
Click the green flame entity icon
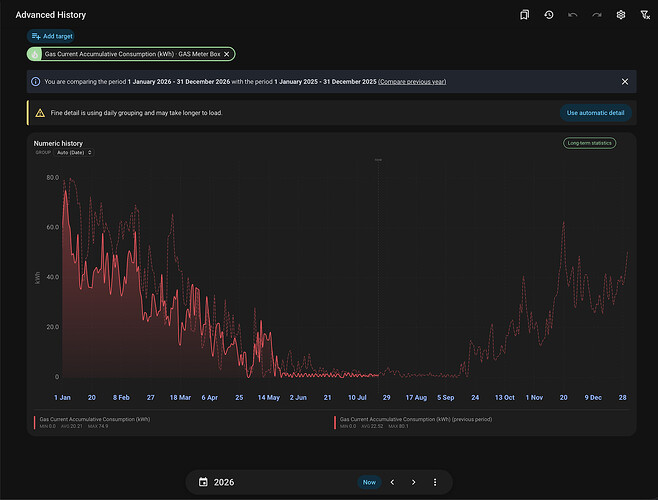pos(35,54)
